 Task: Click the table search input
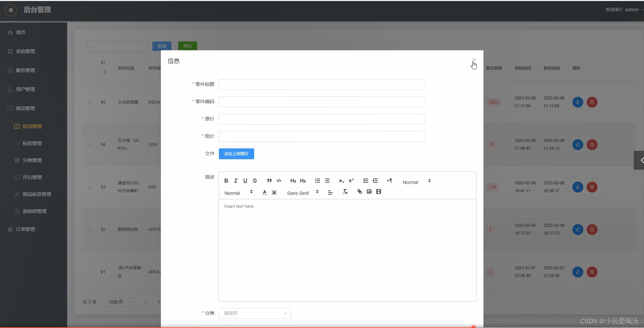click(115, 46)
